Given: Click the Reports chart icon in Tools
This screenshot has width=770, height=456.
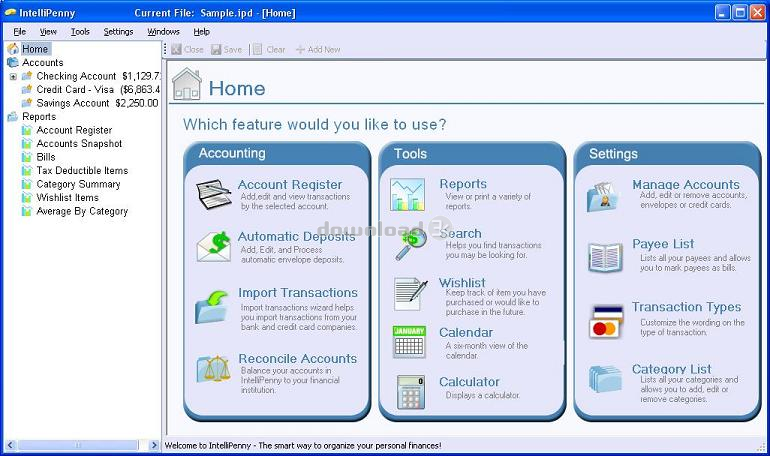Looking at the screenshot, I should tap(407, 195).
